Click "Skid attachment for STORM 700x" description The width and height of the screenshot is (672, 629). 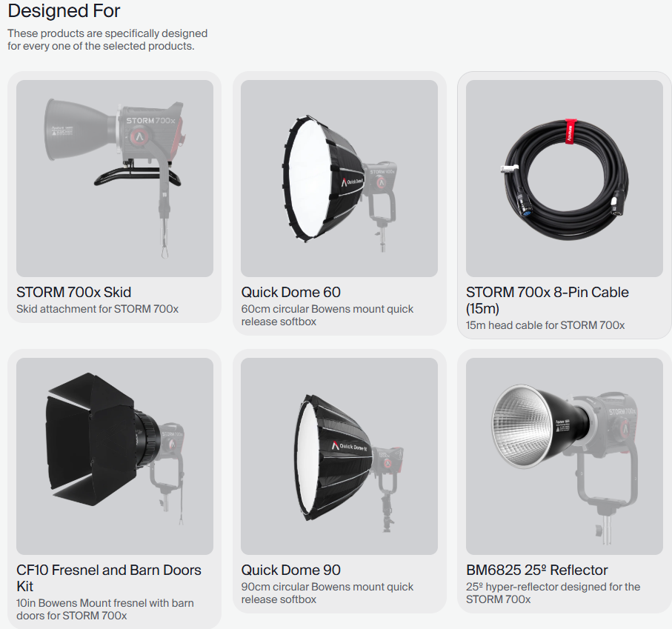[x=97, y=309]
